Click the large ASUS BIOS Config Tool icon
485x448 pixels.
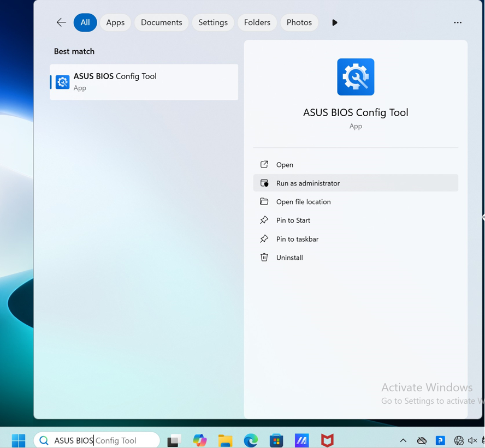[356, 77]
